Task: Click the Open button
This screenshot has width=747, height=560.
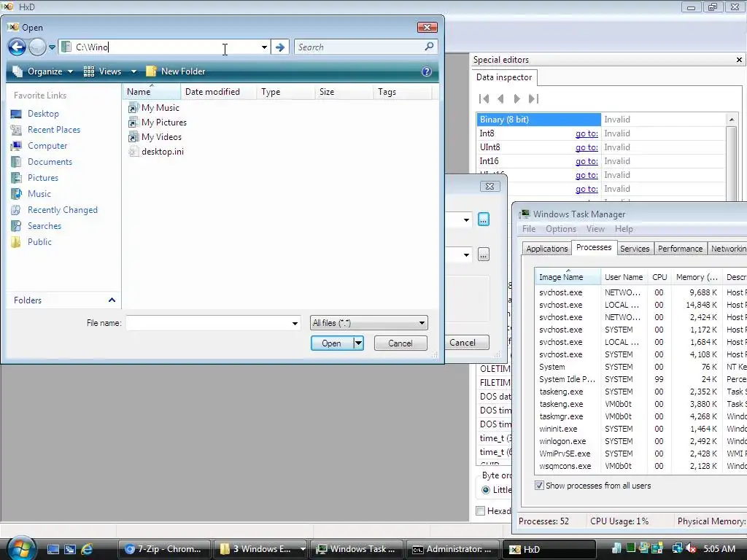Action: (x=332, y=343)
